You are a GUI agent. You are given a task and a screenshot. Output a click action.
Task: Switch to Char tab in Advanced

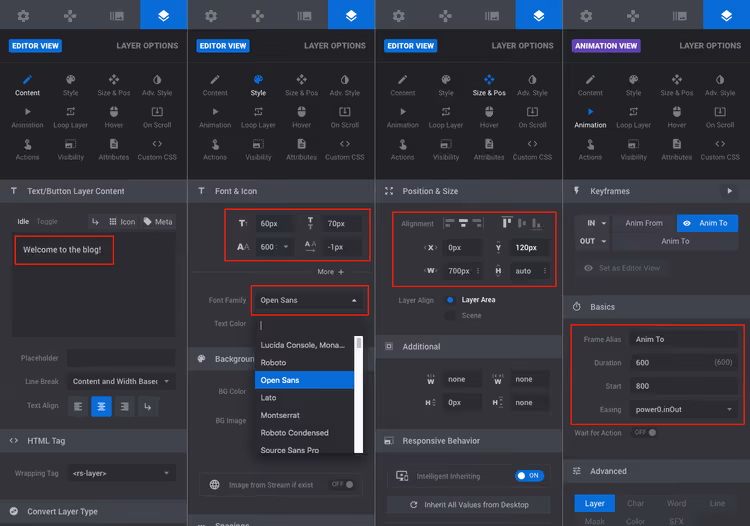635,503
